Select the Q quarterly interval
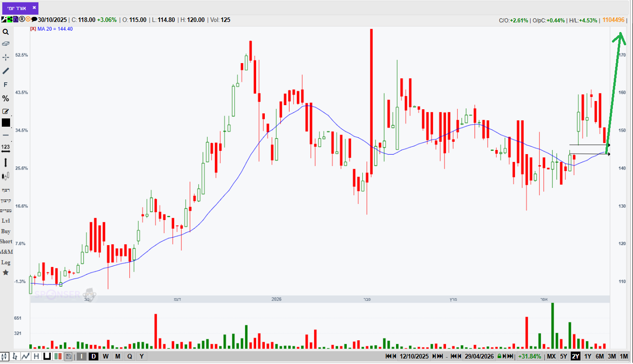Image resolution: width=633 pixels, height=364 pixels. pos(129,356)
